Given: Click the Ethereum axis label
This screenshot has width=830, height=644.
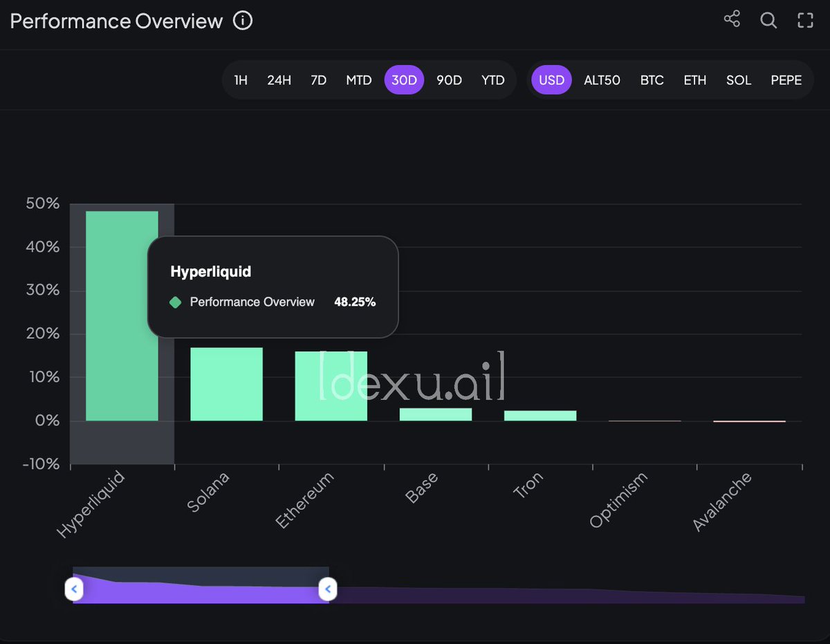Looking at the screenshot, I should point(304,501).
